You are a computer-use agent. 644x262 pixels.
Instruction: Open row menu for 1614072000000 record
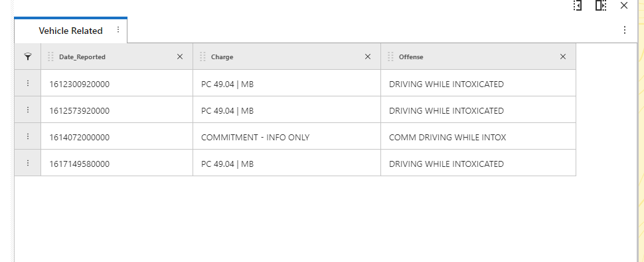coord(27,136)
